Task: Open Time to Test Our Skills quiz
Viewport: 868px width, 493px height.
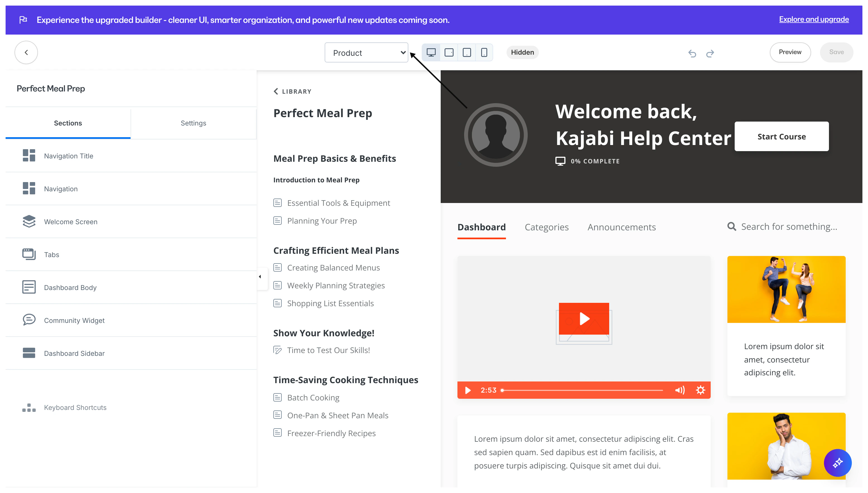Action: point(321,350)
